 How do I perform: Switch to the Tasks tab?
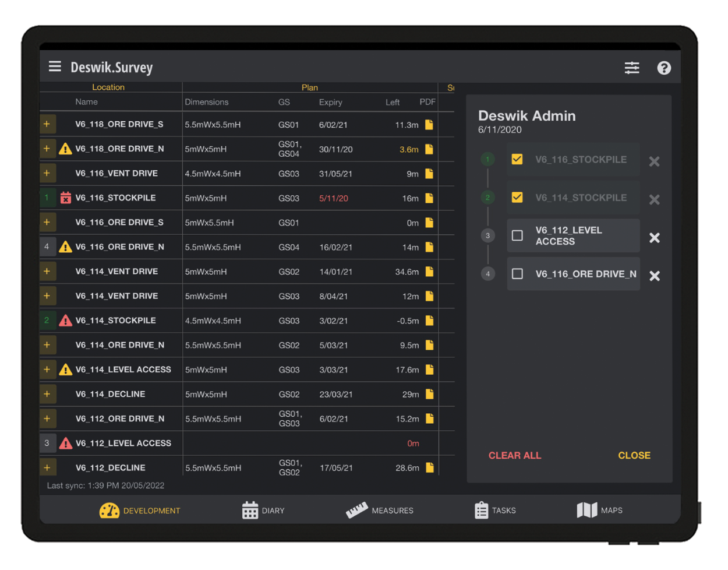pyautogui.click(x=495, y=511)
